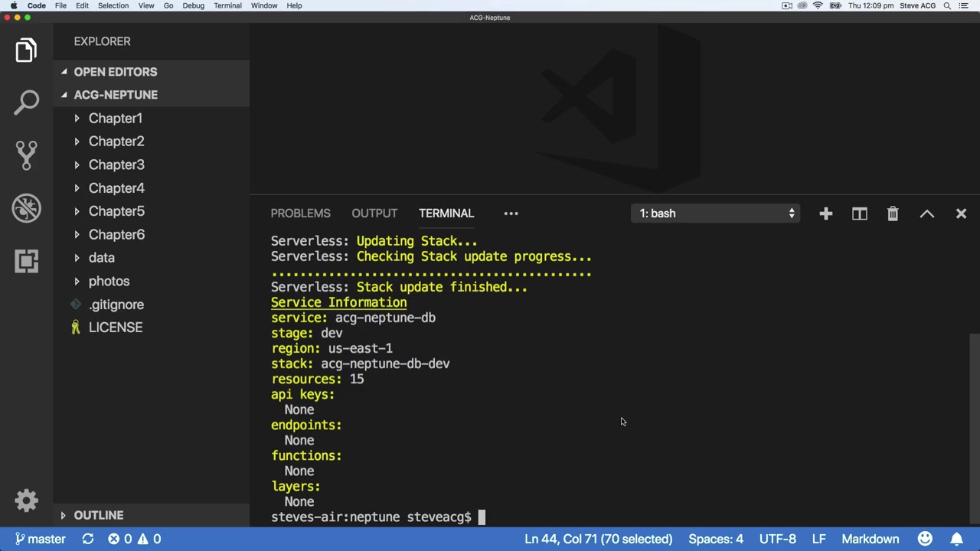980x551 pixels.
Task: Close the terminal panel
Action: click(x=961, y=214)
